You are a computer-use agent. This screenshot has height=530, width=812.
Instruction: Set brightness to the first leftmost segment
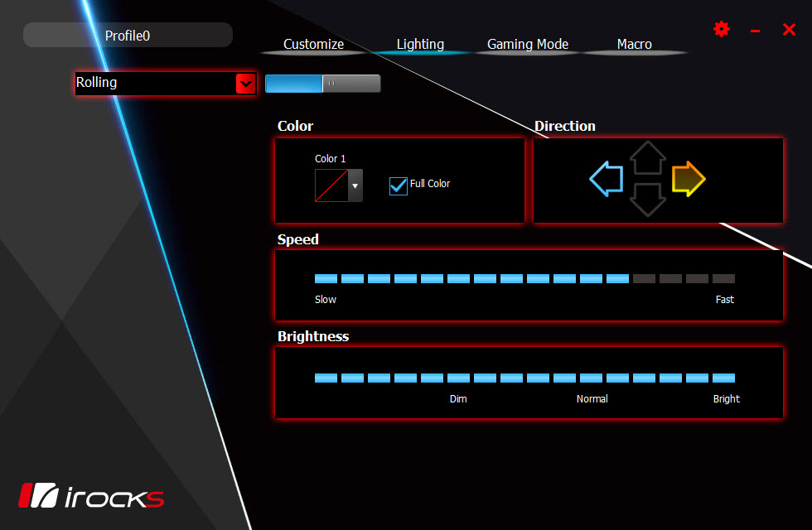pos(326,378)
